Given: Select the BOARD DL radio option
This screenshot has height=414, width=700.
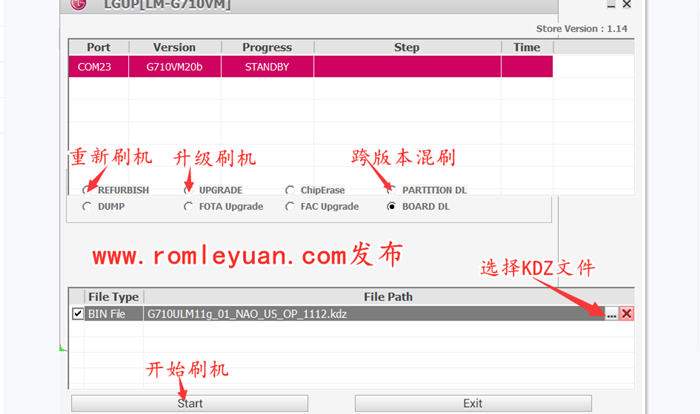Looking at the screenshot, I should click(392, 207).
